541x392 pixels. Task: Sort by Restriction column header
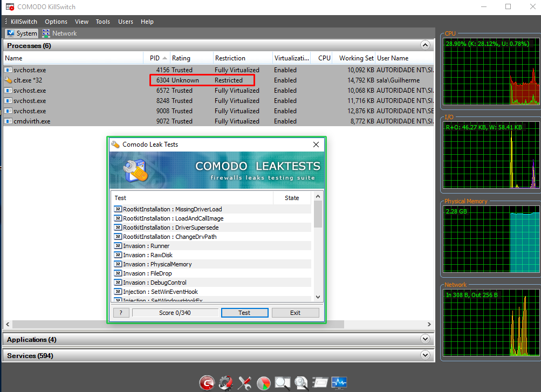coord(242,58)
